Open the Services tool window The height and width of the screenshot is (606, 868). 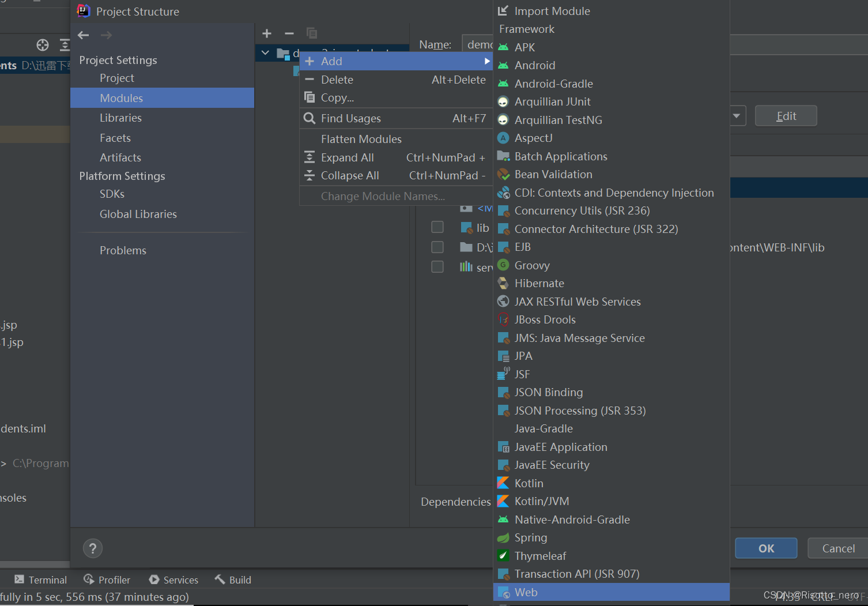click(173, 579)
